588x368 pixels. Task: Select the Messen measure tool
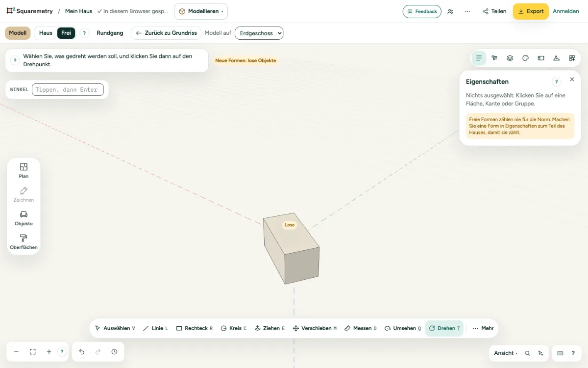coord(360,328)
